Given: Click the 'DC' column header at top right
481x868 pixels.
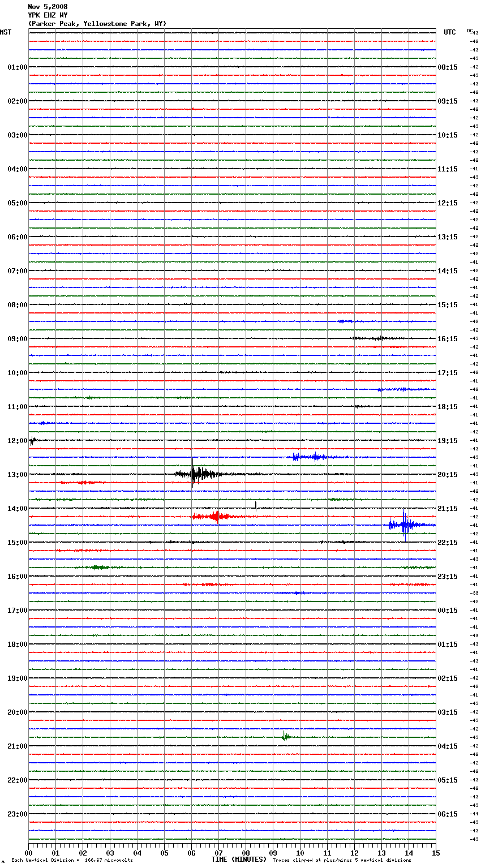Looking at the screenshot, I should pyautogui.click(x=470, y=31).
